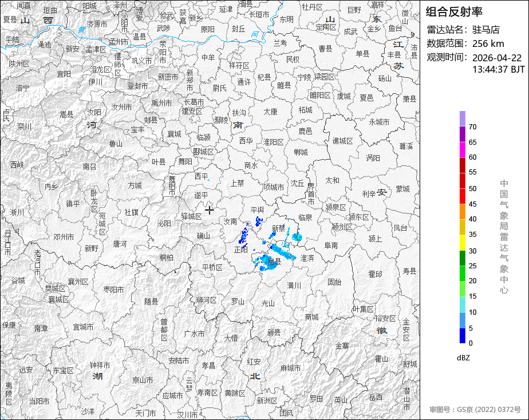Click the 广水市 map label
The height and width of the screenshot is (420, 529).
pos(194,334)
